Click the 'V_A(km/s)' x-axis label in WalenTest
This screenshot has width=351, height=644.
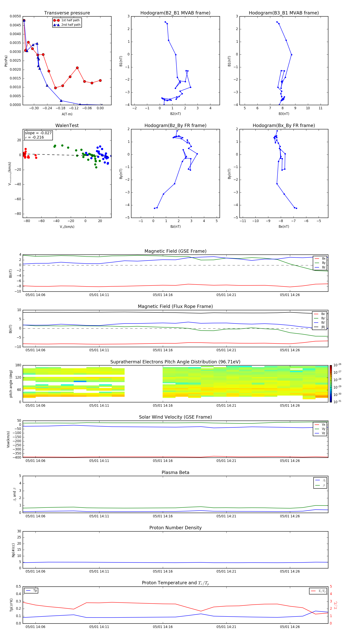pyautogui.click(x=67, y=227)
